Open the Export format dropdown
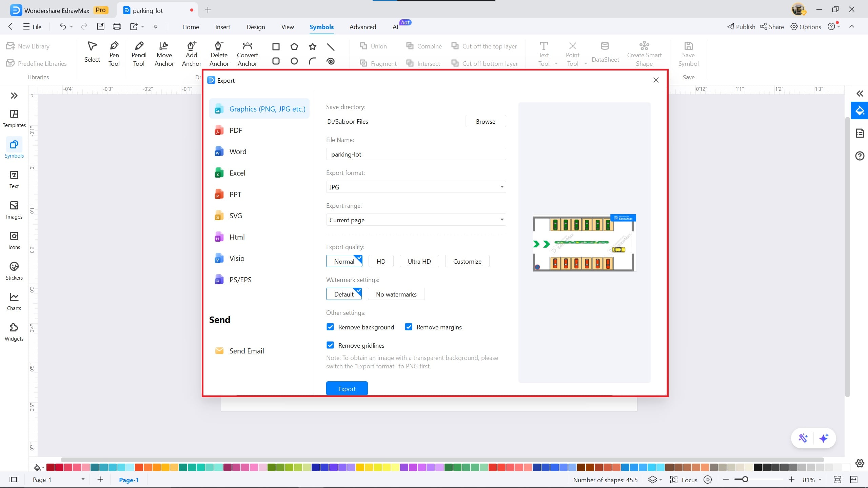Viewport: 868px width, 488px height. [x=416, y=187]
